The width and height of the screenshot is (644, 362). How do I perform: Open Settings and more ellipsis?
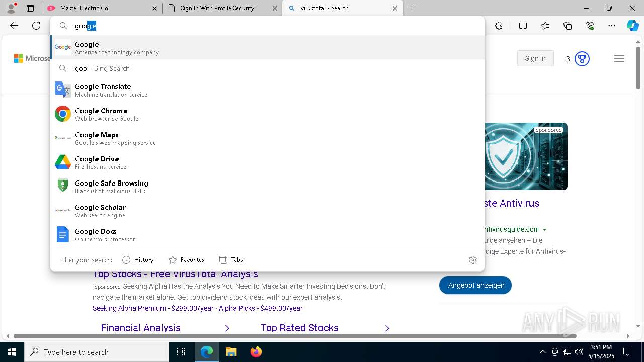(x=612, y=26)
